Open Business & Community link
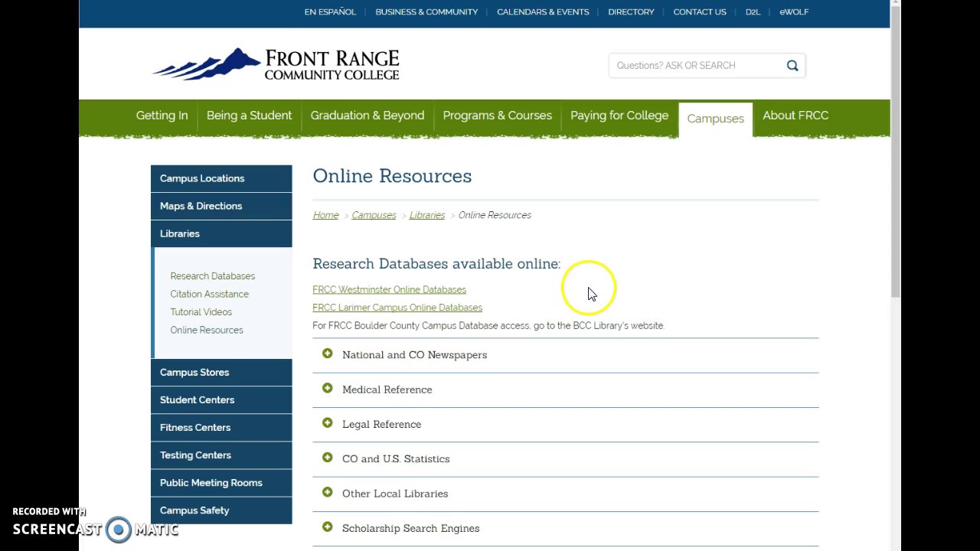The image size is (980, 551). click(426, 12)
